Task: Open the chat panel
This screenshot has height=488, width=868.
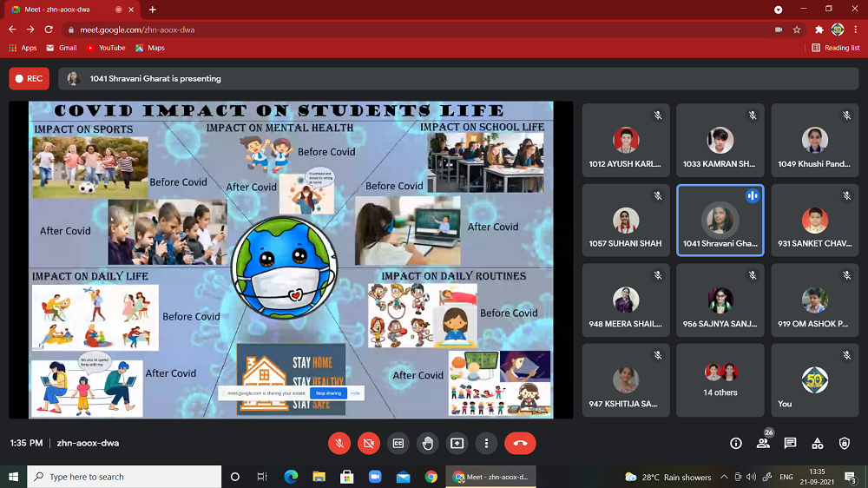Action: pos(790,443)
